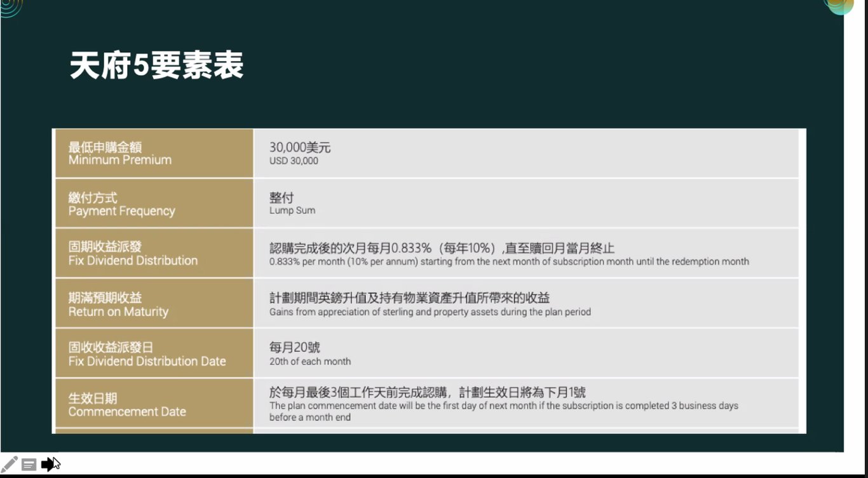Select the pen annotation tool

pyautogui.click(x=9, y=464)
